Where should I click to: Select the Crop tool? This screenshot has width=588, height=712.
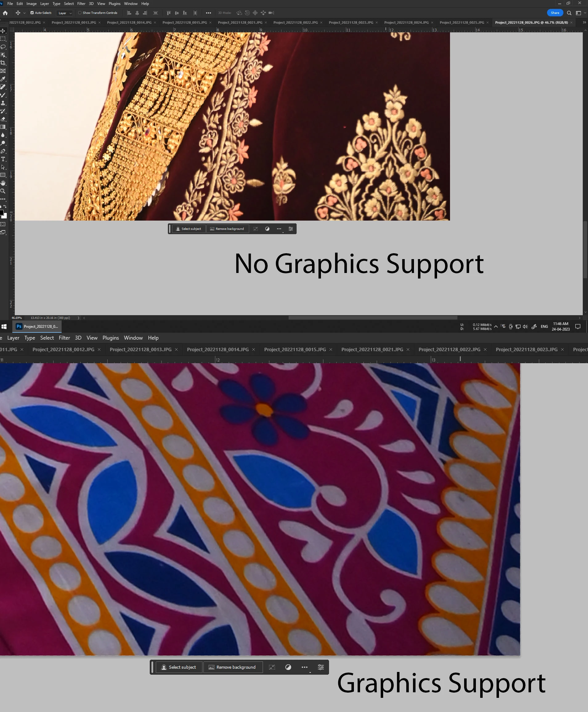pos(3,63)
